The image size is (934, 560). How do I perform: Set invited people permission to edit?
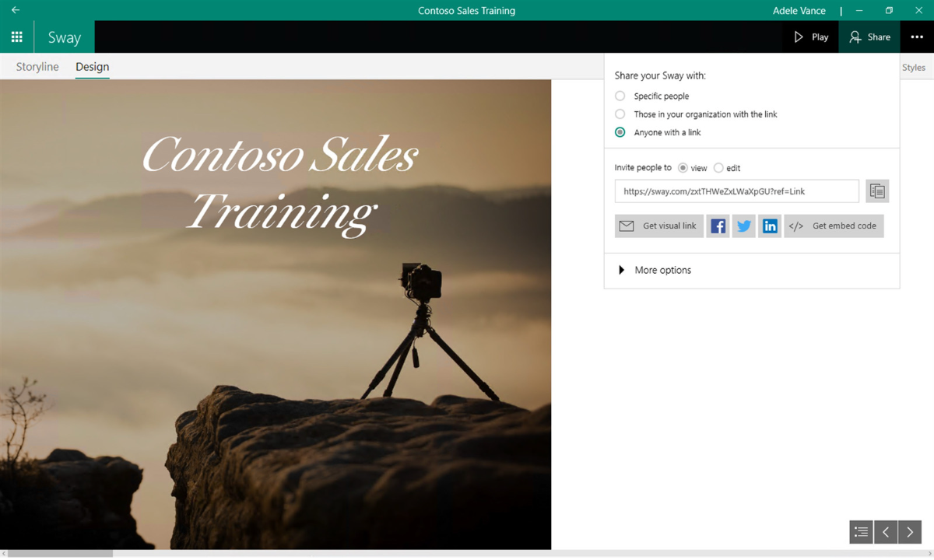[718, 167]
